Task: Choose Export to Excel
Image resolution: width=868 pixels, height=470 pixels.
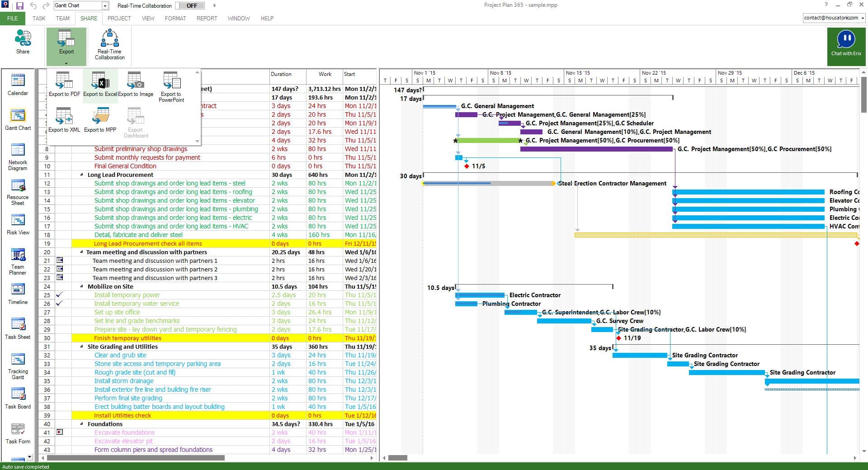Action: click(100, 85)
